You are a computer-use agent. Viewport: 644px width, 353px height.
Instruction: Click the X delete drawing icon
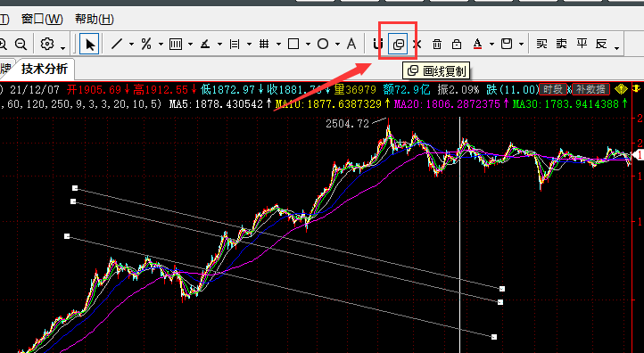(417, 44)
